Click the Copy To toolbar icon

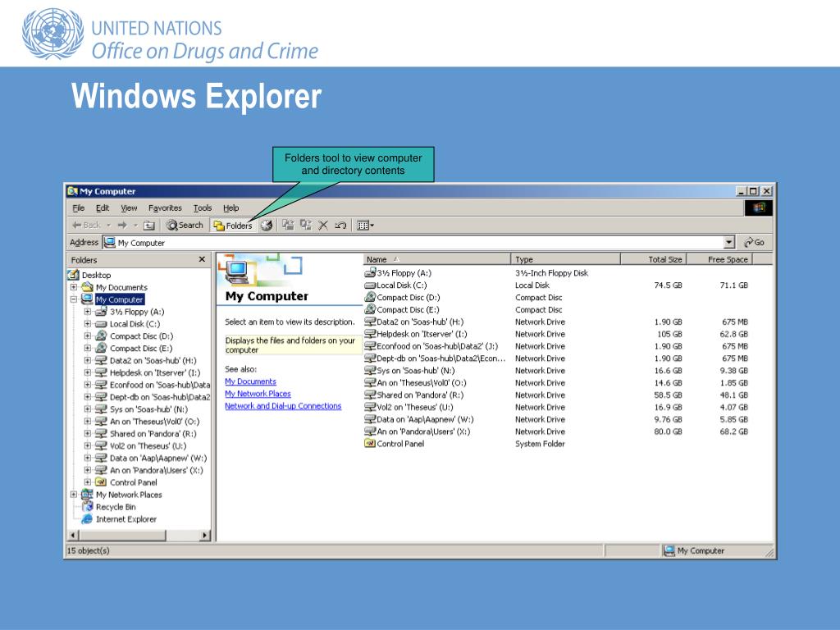tap(306, 226)
